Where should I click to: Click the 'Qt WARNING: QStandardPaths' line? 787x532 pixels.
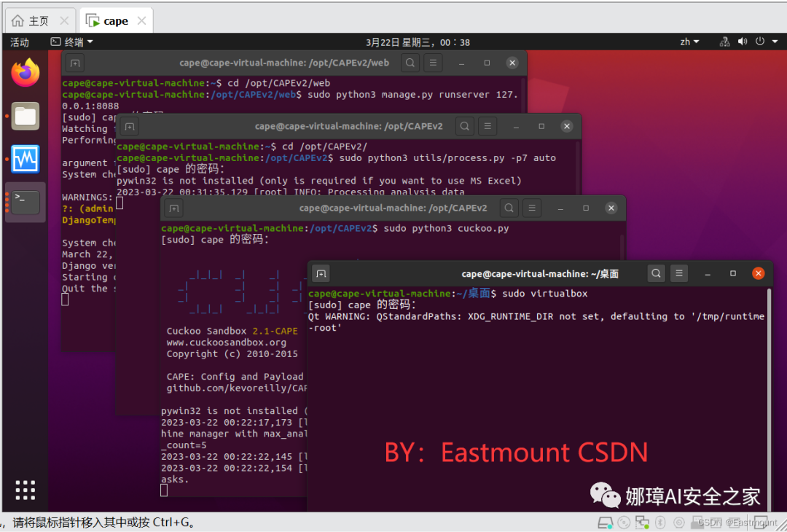pyautogui.click(x=536, y=316)
